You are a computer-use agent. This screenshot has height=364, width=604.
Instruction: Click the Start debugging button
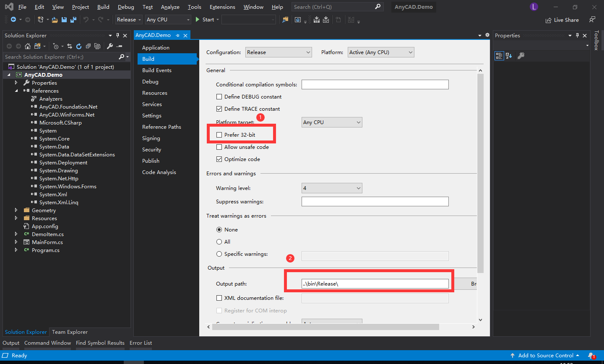[205, 20]
